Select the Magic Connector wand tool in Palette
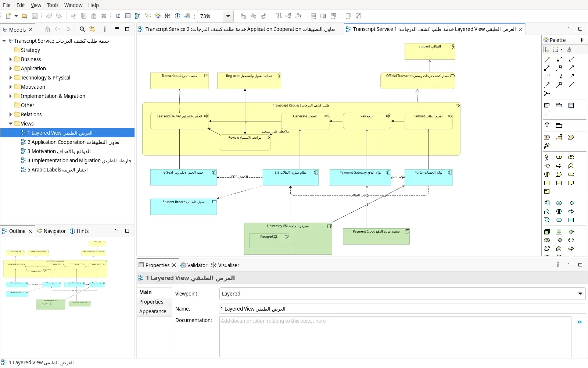 (x=547, y=59)
